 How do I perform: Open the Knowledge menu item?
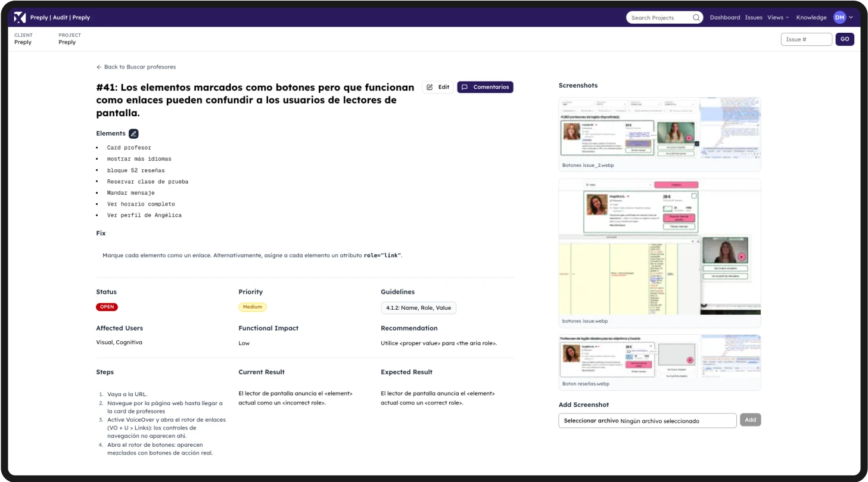[x=811, y=17]
